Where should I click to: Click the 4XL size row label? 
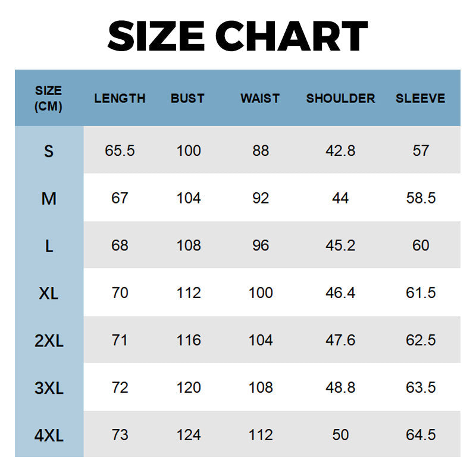tap(49, 436)
